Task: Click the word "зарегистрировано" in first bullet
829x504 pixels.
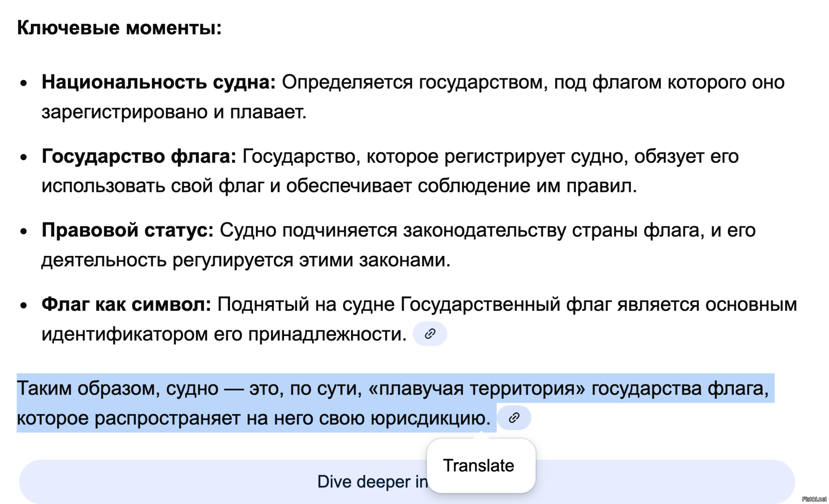Action: click(x=124, y=112)
